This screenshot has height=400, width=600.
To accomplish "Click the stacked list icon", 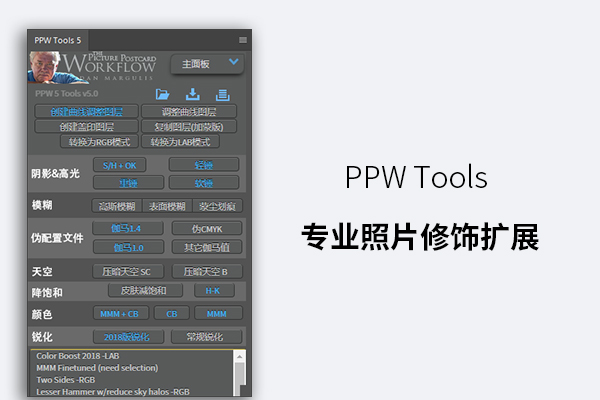I will (222, 95).
